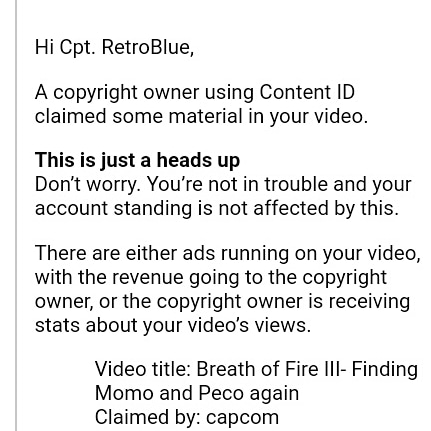The image size is (431, 431).
Task: Open the "Breath of Fire III- Finding" title text
Action: (307, 370)
